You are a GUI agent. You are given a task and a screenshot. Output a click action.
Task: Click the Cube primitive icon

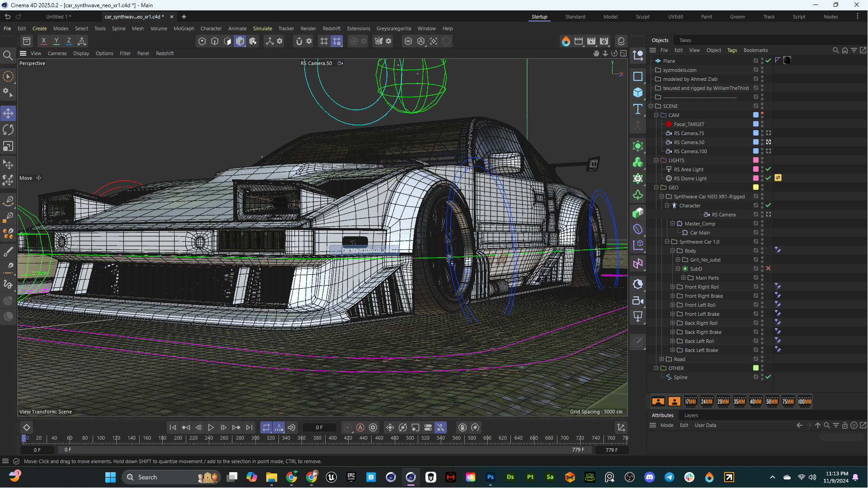coord(638,93)
